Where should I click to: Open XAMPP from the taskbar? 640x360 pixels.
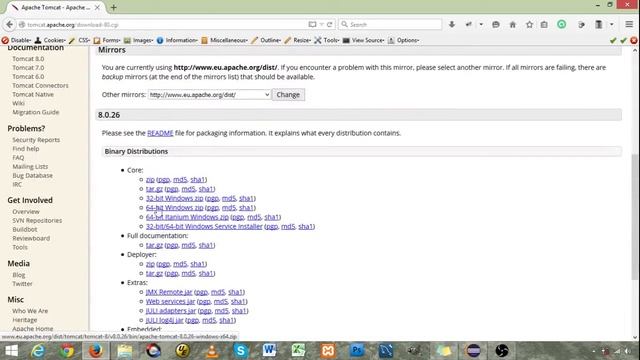coord(328,351)
